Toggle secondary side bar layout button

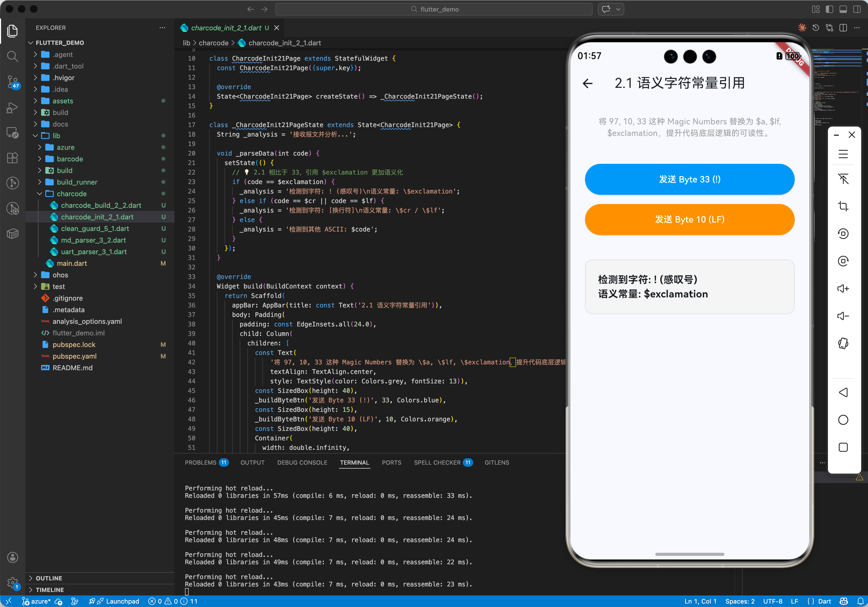point(857,9)
